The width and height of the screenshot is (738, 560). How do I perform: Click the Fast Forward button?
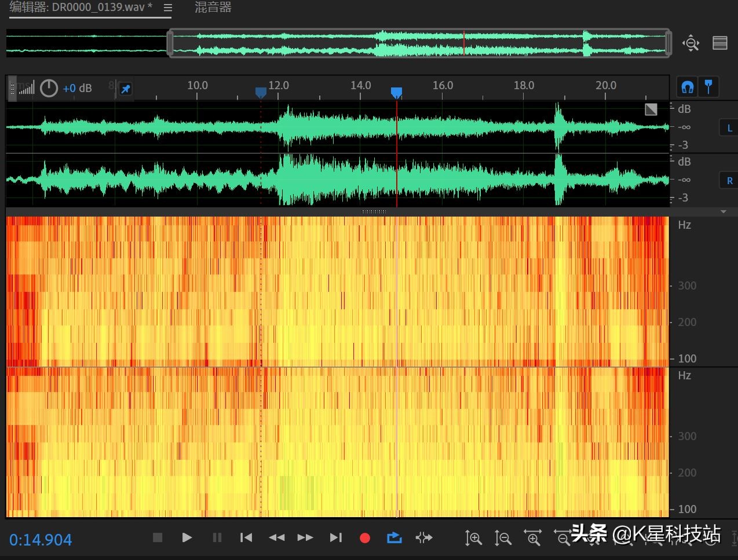tap(305, 537)
